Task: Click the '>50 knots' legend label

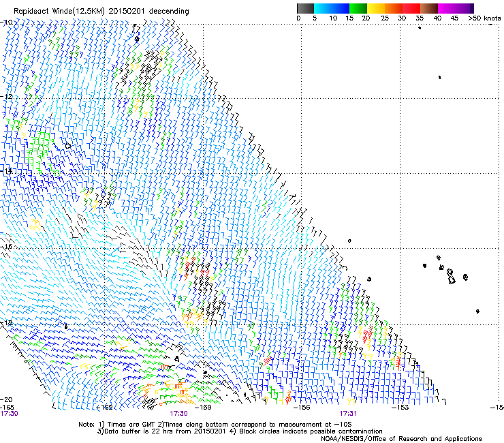Action: coord(484,18)
